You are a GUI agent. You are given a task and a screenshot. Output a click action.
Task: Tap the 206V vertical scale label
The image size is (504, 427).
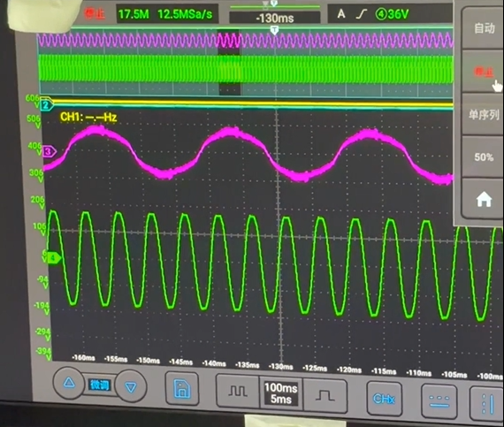(x=38, y=202)
